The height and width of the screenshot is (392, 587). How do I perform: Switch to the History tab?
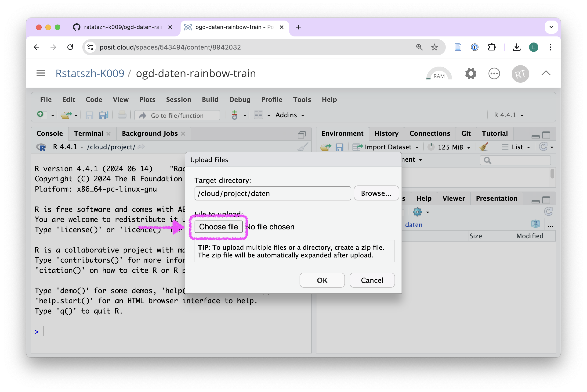click(386, 133)
